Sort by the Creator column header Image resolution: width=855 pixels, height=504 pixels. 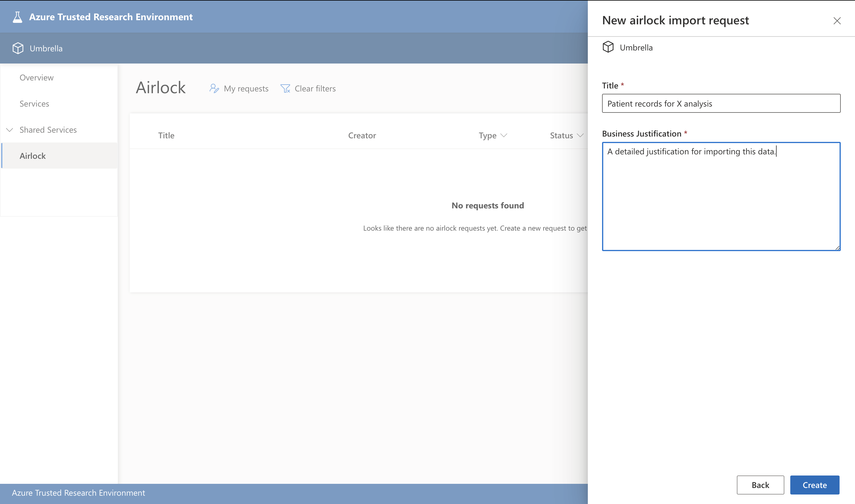point(362,136)
